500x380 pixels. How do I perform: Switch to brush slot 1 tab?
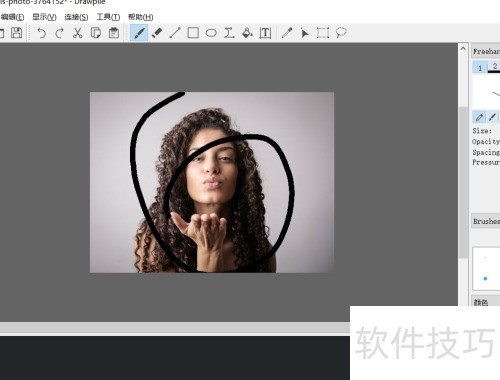480,68
